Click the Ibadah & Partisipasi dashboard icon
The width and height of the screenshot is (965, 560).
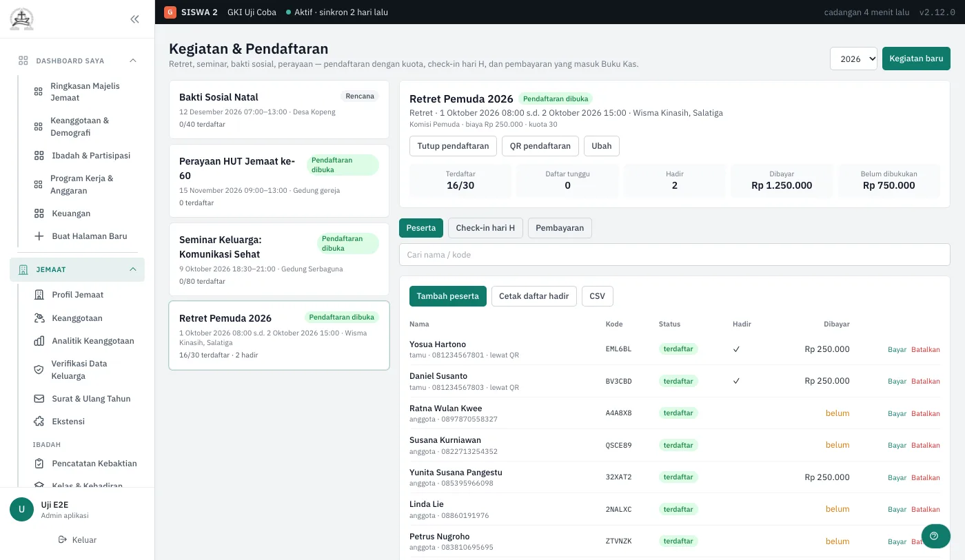pos(39,156)
